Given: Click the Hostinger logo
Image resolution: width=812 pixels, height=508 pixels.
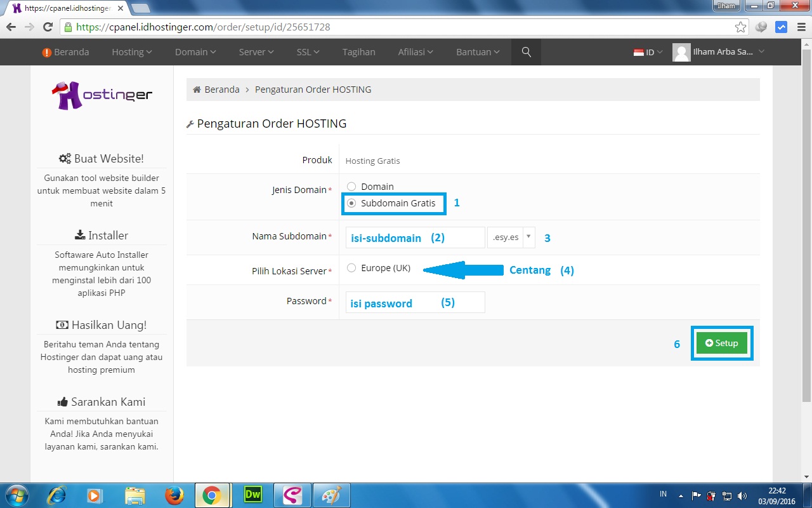Looking at the screenshot, I should tap(102, 95).
